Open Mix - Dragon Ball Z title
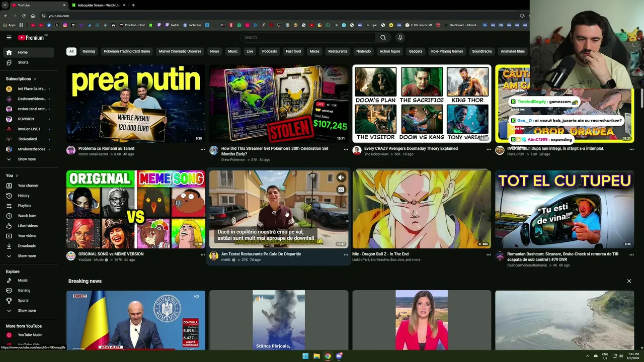This screenshot has height=362, width=644. click(x=380, y=254)
